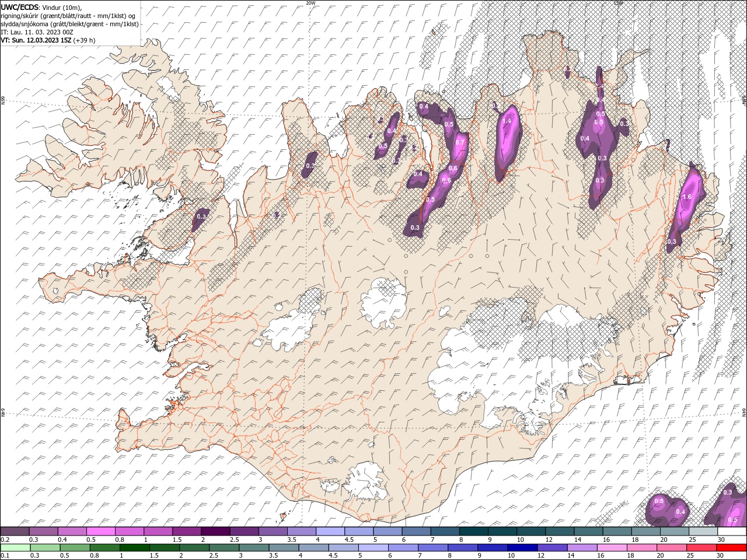Pick the lower legend swatch labeled 3

pos(253,548)
